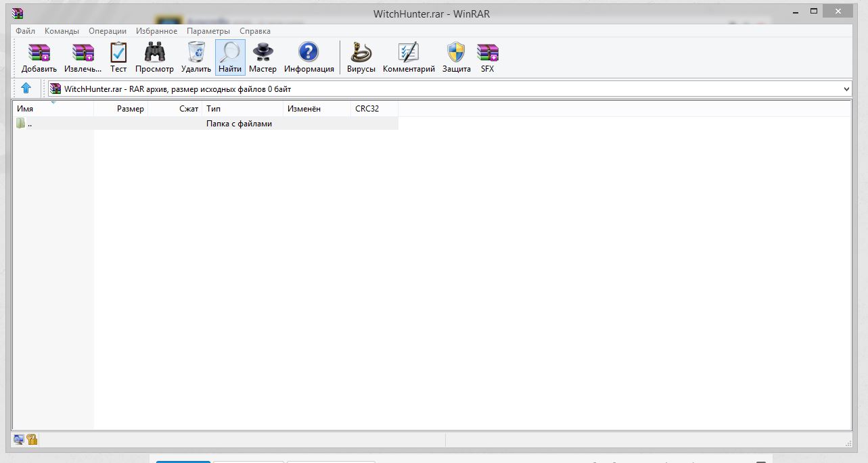The height and width of the screenshot is (463, 868).
Task: Close the WinRAR window
Action: [x=839, y=11]
